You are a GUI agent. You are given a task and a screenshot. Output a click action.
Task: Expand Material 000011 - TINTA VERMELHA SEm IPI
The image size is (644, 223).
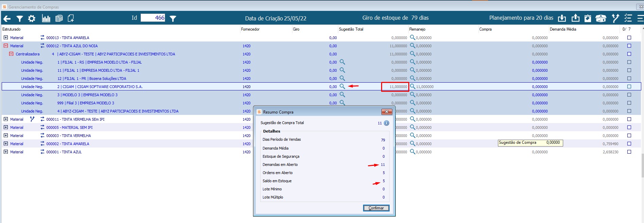click(x=6, y=119)
